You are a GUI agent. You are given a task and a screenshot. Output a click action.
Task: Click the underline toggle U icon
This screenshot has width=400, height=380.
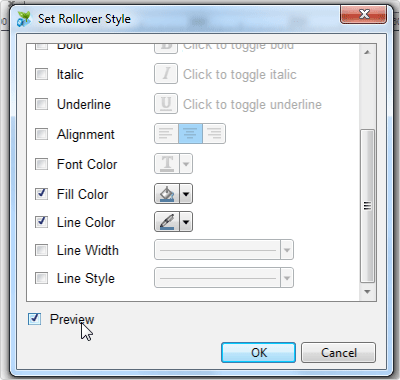(166, 104)
